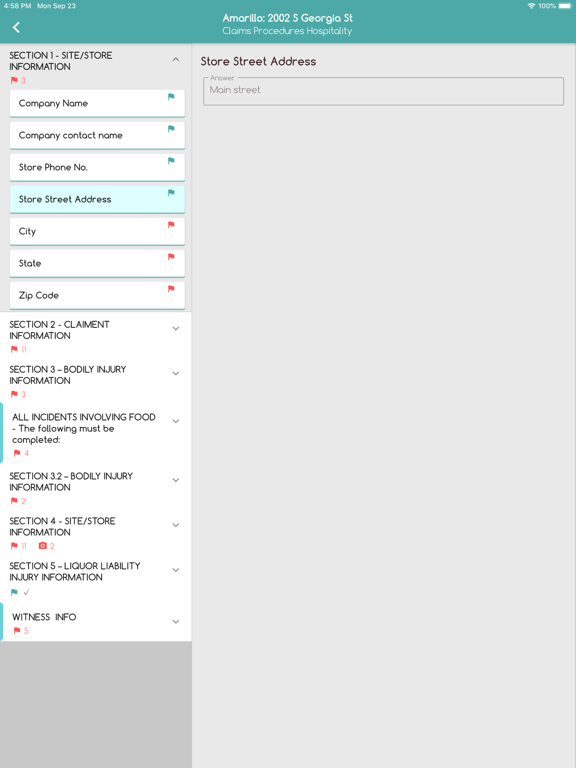Viewport: 576px width, 768px height.
Task: Click the flag icon on Company contact name
Action: (171, 128)
